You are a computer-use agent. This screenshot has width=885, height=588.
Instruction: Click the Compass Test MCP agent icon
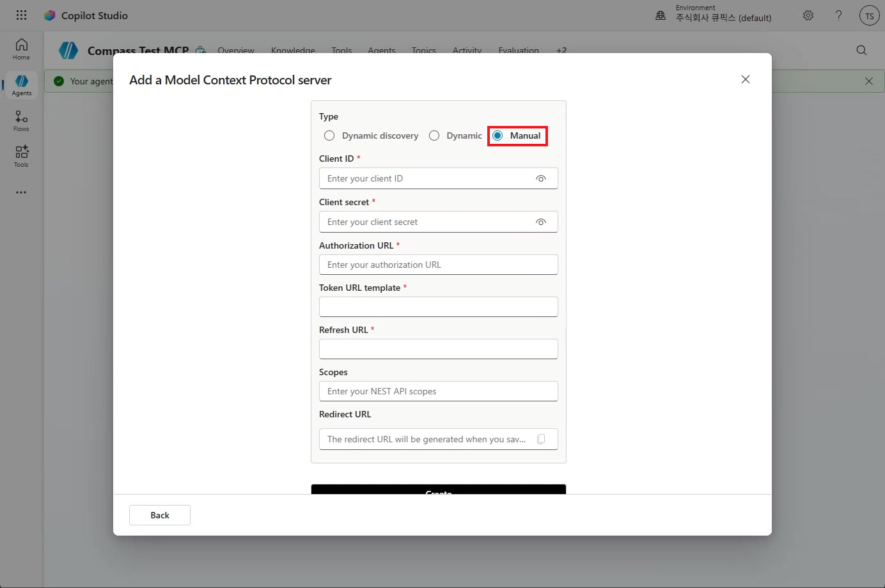pyautogui.click(x=68, y=50)
